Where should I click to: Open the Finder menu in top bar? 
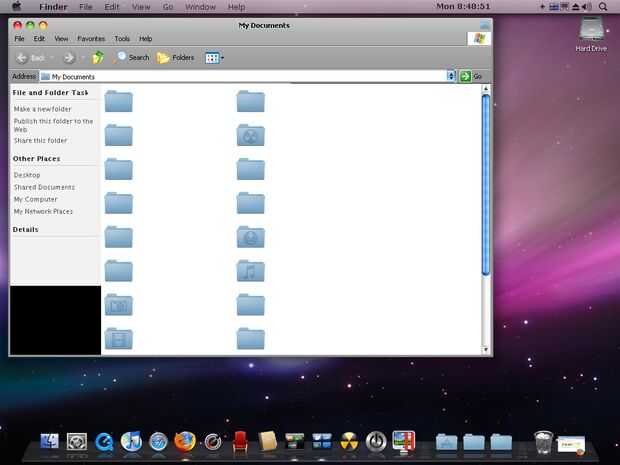coord(53,7)
